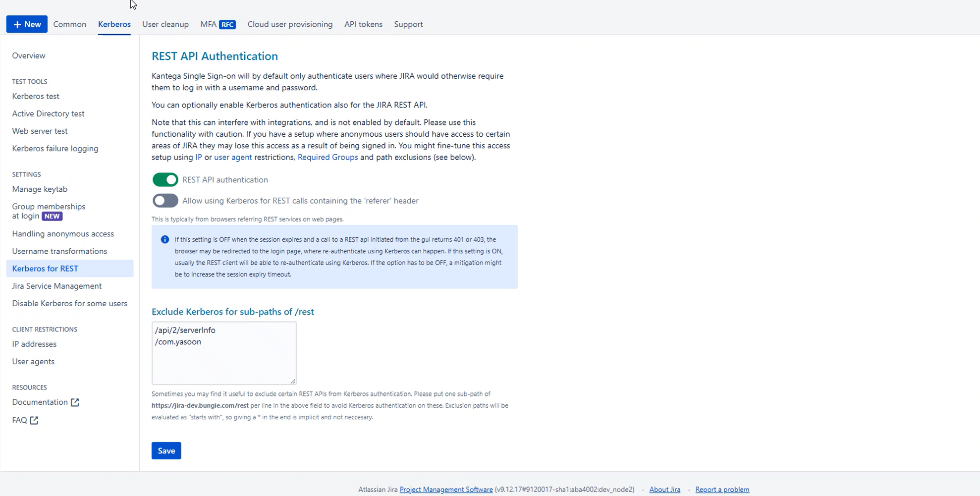This screenshot has width=980, height=496.
Task: Switch to the Common tab
Action: click(70, 24)
